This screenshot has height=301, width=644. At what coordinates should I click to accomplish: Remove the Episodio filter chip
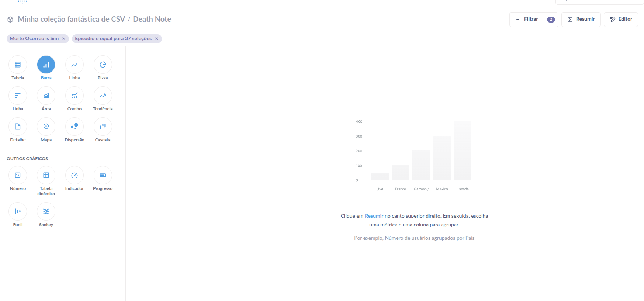coord(157,39)
